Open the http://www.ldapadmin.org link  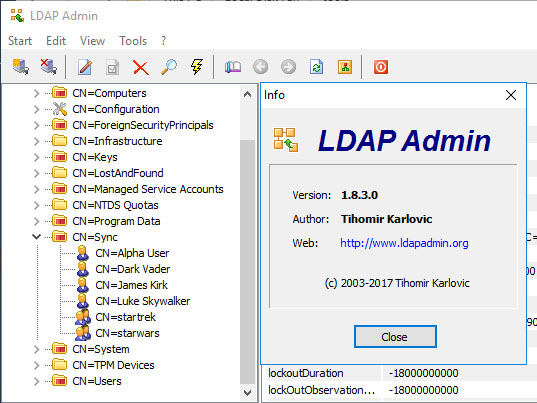[404, 243]
